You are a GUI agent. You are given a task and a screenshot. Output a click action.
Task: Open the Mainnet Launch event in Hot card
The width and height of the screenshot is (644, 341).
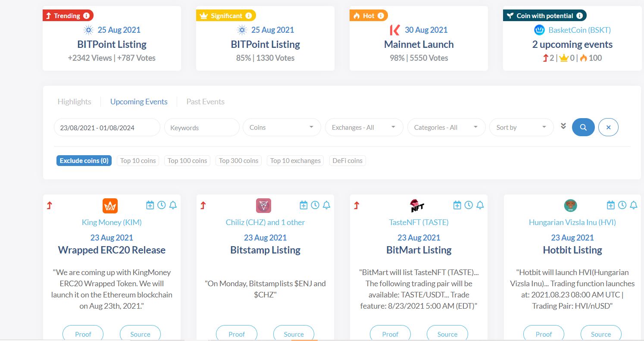click(x=419, y=44)
